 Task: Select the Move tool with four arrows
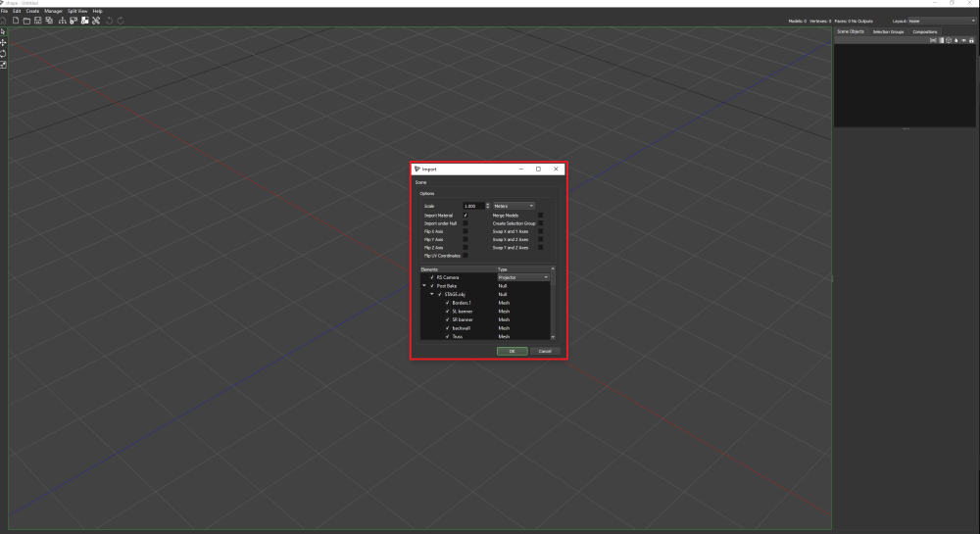(3, 42)
